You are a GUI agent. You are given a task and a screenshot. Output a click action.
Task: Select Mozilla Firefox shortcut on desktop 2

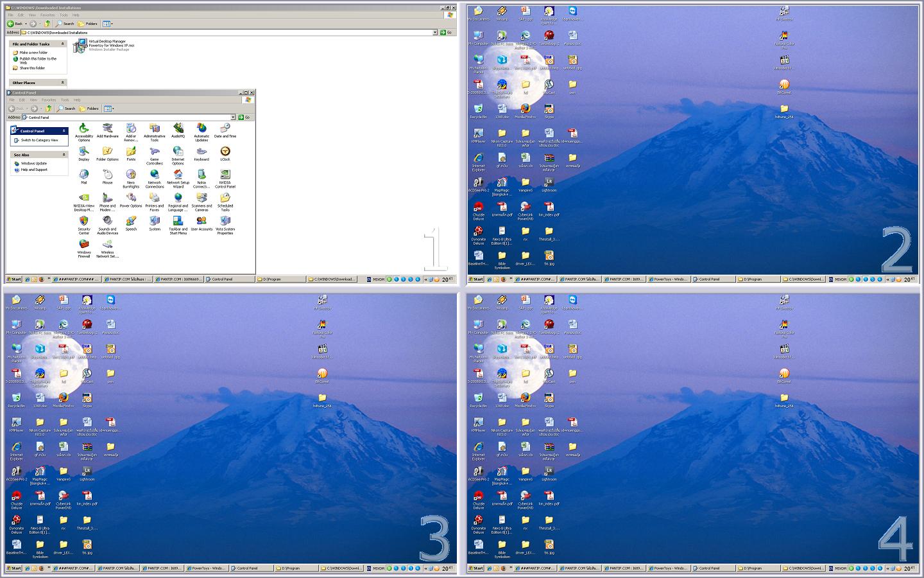(x=526, y=111)
